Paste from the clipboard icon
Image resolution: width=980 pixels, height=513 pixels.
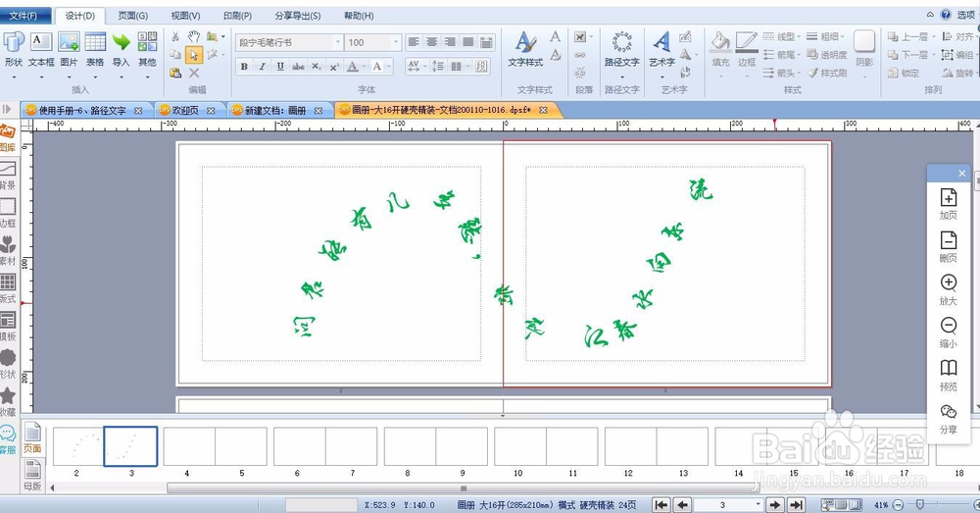175,73
